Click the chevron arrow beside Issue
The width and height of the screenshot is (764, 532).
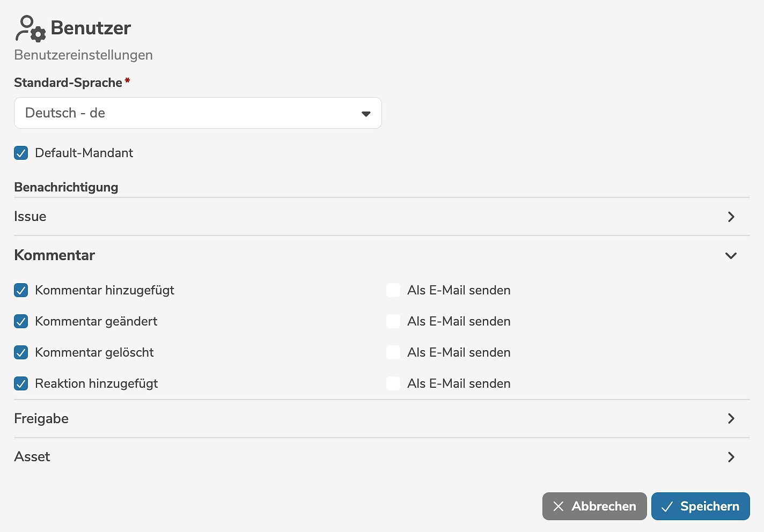coord(731,217)
